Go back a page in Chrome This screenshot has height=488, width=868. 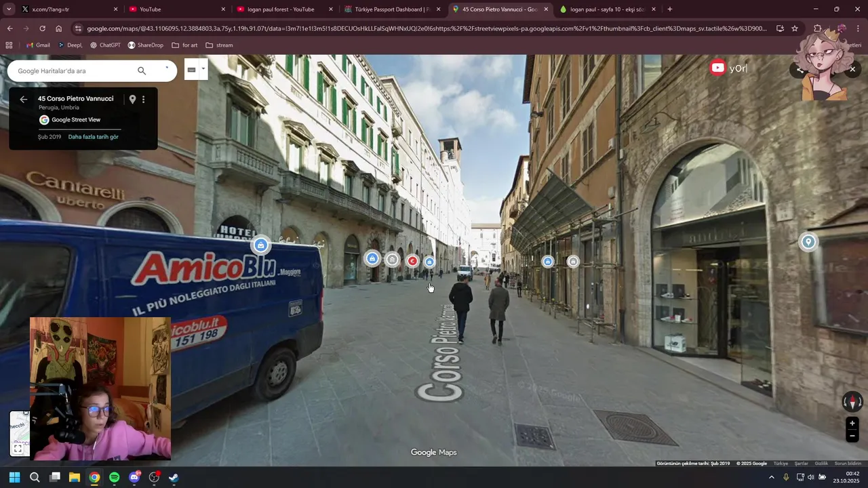[9, 28]
